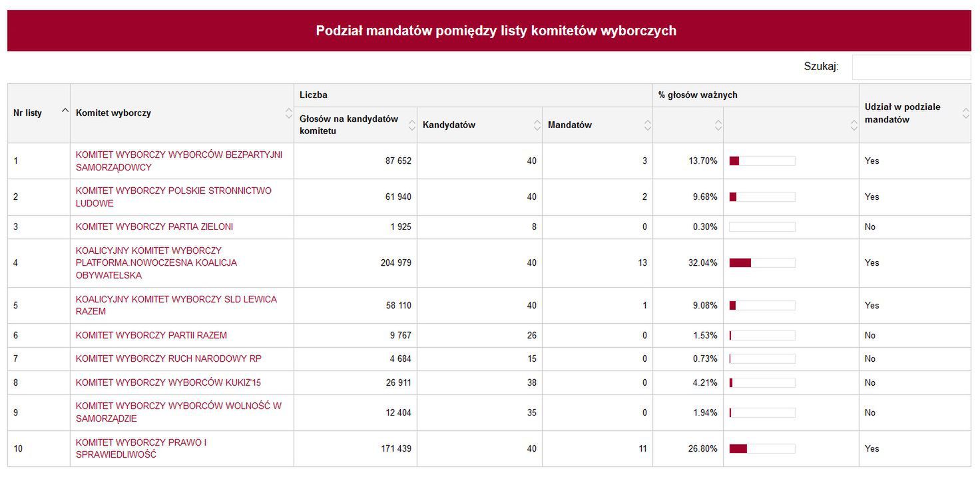The image size is (980, 485).
Task: Open Komitet Wyborczy Polskie Stronnictwo Ludowe
Action: (173, 197)
